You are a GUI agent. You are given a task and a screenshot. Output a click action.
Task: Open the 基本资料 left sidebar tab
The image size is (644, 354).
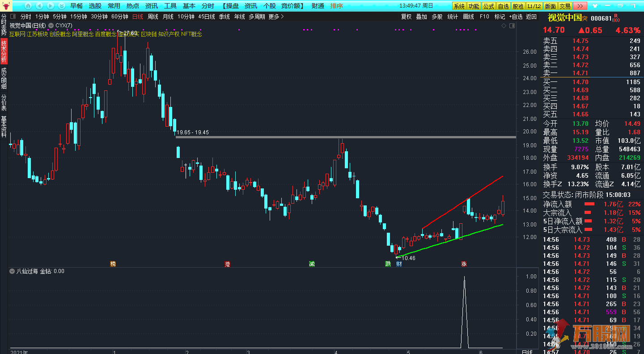tap(4, 127)
